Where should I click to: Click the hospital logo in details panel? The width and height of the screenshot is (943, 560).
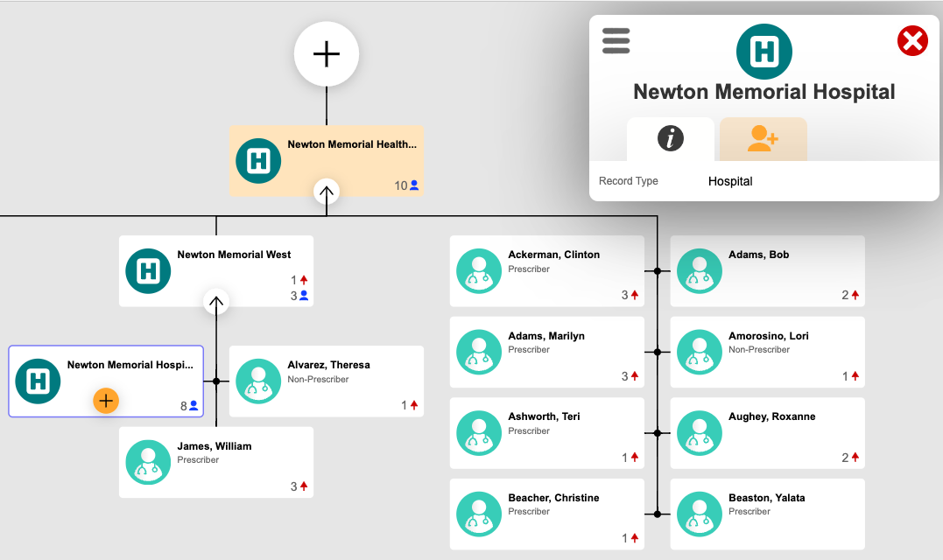click(764, 52)
